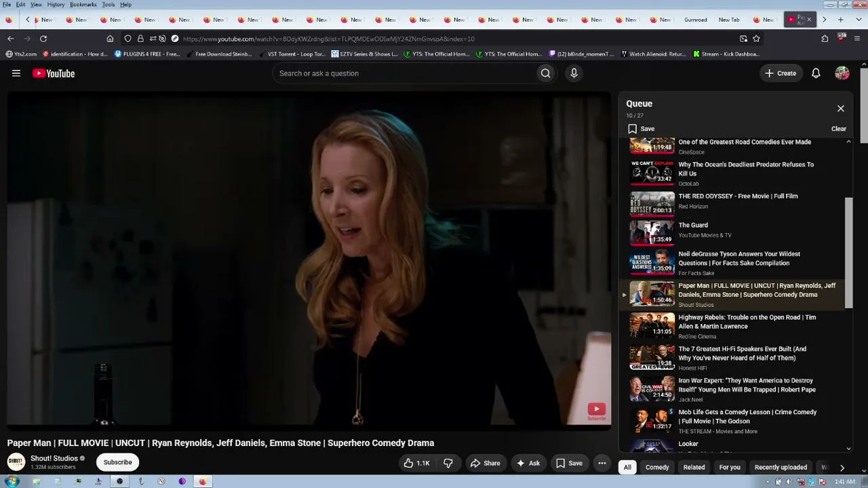Image resolution: width=868 pixels, height=488 pixels.
Task: Like the Paper Man video
Action: pos(417,463)
